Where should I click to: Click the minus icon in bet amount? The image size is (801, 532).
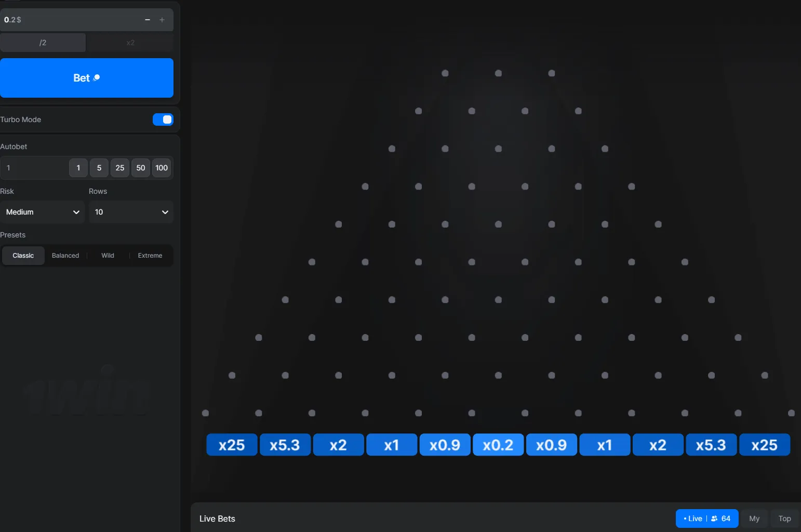tap(148, 20)
